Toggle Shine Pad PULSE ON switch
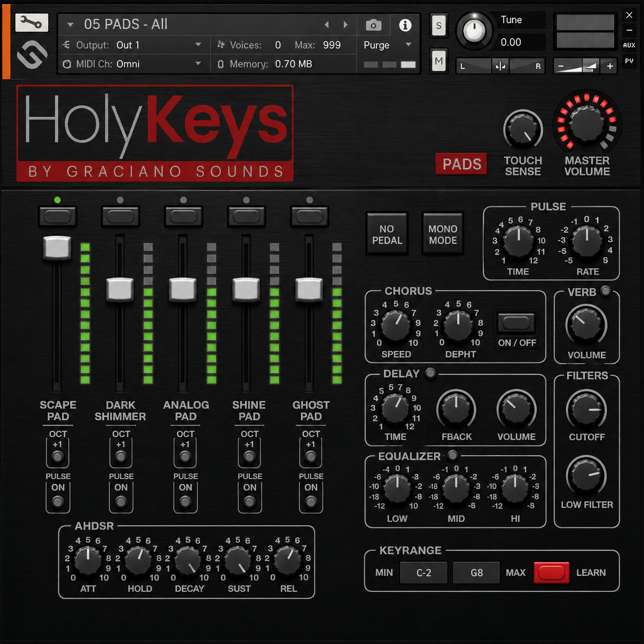The width and height of the screenshot is (644, 644). pos(250,501)
